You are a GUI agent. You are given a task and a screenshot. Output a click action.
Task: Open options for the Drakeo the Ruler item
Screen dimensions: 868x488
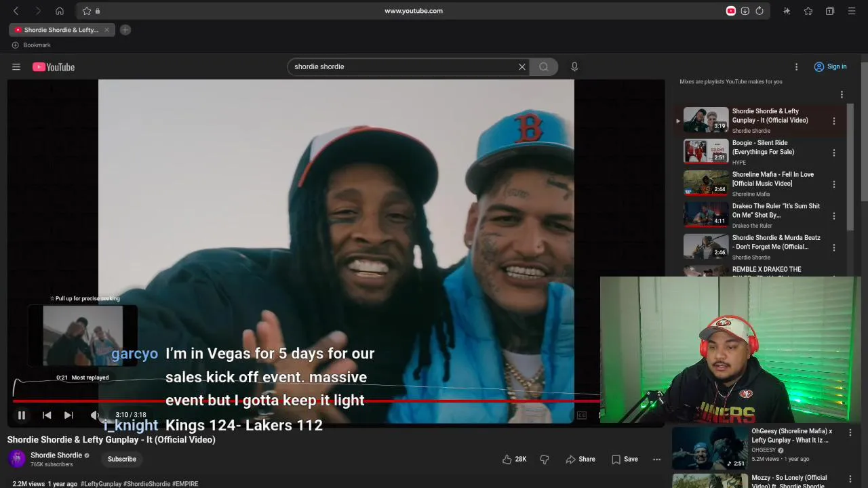pyautogui.click(x=834, y=216)
